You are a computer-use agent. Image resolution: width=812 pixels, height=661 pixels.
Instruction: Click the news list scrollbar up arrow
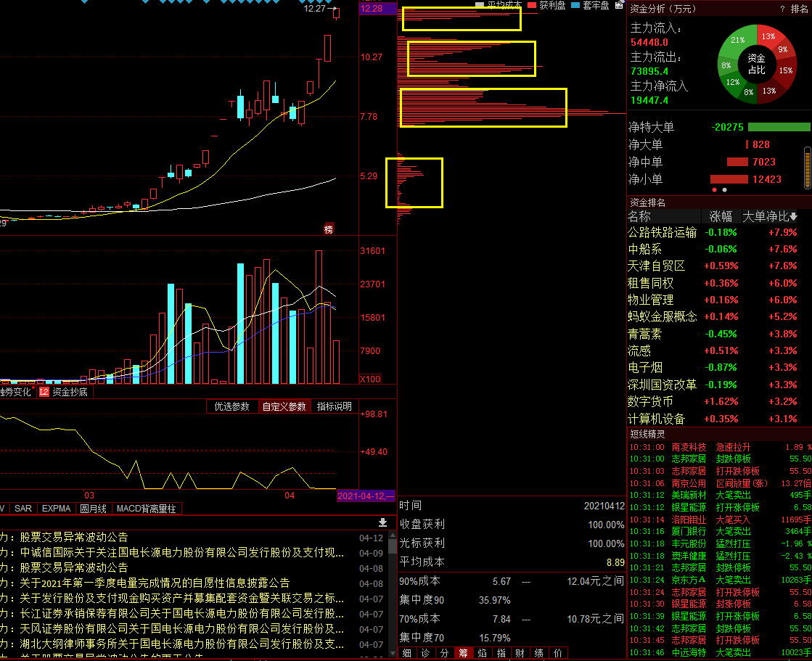point(393,535)
